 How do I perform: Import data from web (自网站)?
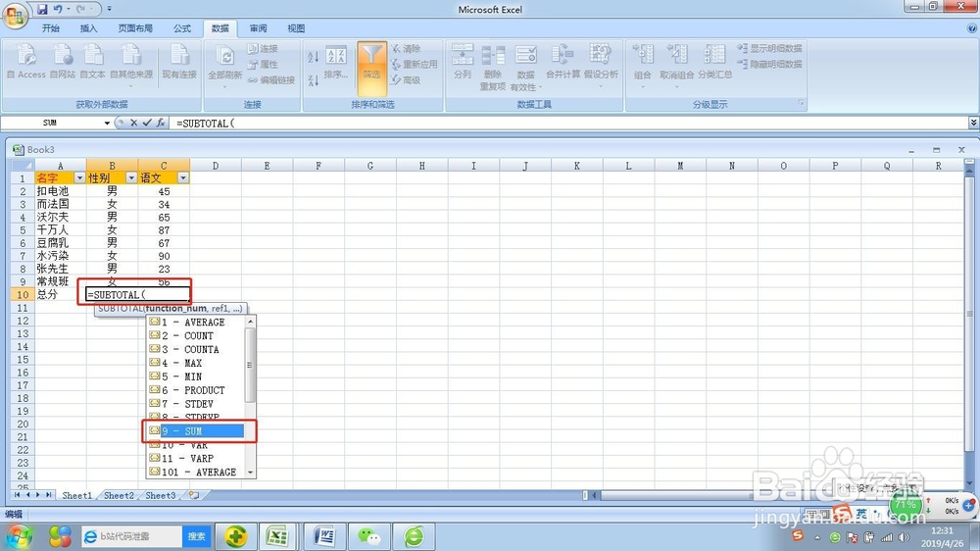(63, 62)
